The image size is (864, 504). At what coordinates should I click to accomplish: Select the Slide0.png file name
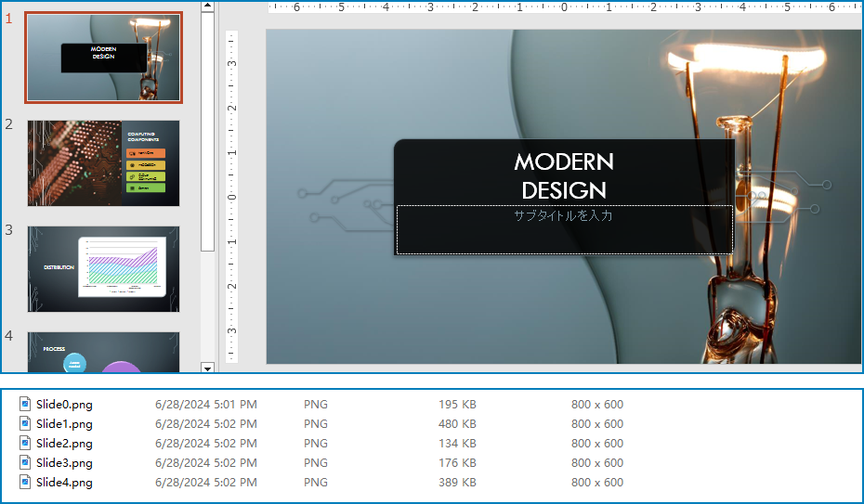click(x=64, y=405)
